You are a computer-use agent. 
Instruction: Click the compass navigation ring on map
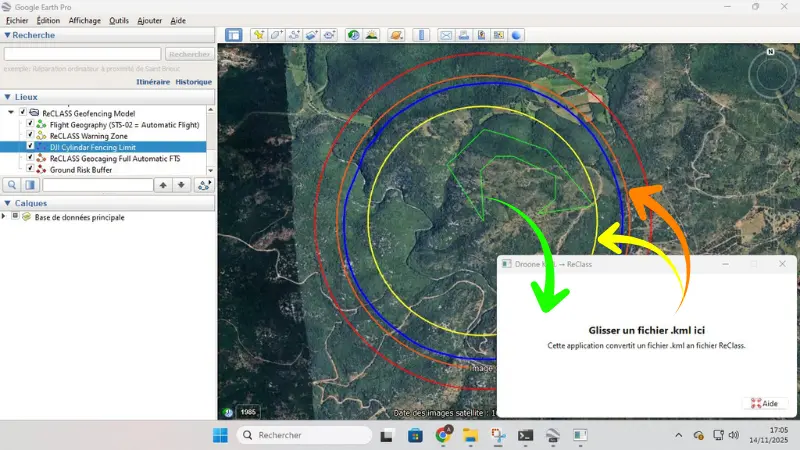tap(771, 74)
